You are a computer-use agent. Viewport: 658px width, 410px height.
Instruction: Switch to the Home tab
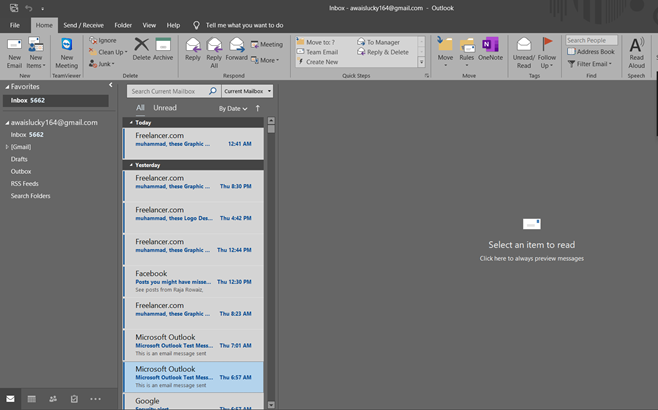(x=44, y=25)
